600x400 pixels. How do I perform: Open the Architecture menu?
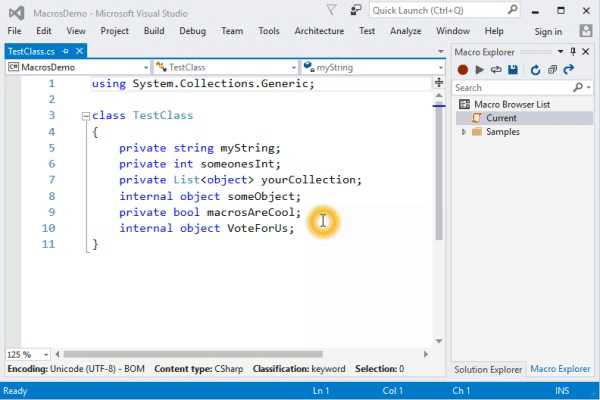tap(319, 31)
